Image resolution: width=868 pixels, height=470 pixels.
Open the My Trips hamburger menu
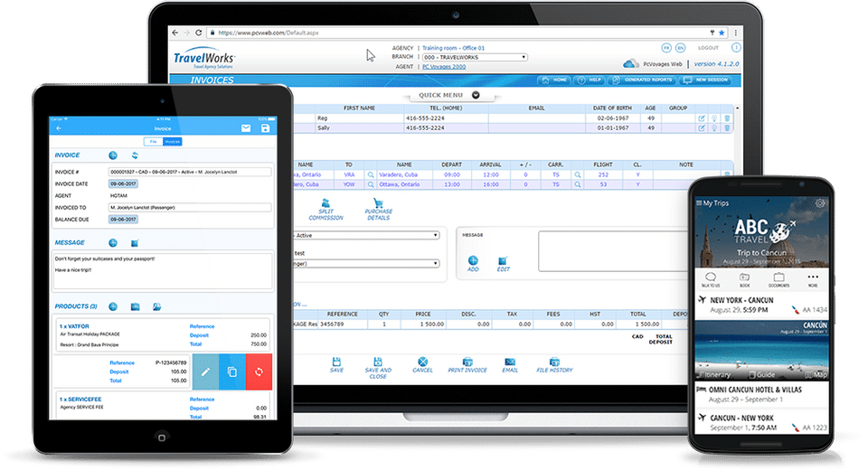click(x=699, y=203)
